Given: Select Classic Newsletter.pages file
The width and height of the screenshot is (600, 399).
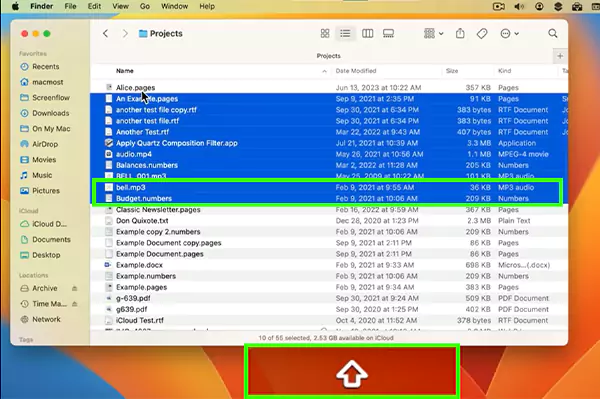Looking at the screenshot, I should point(329,210).
